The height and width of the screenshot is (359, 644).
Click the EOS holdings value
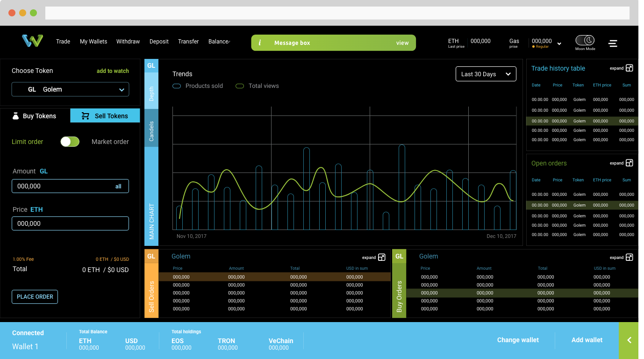pyautogui.click(x=181, y=348)
